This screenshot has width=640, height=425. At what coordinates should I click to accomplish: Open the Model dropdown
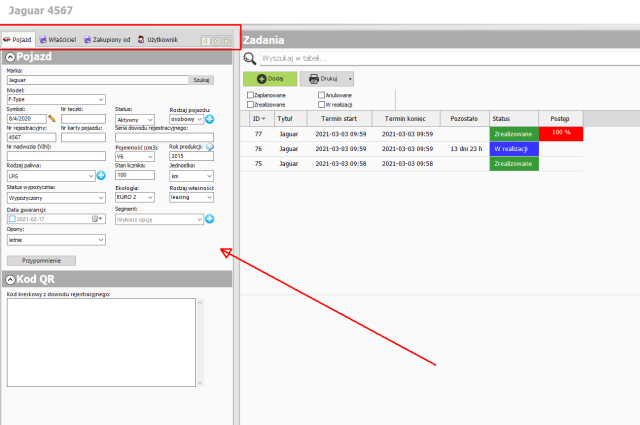point(56,99)
